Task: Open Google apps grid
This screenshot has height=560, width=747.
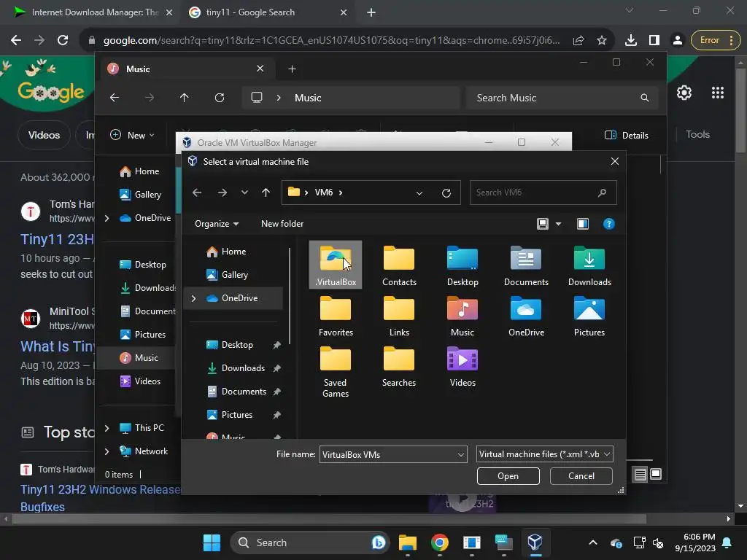Action: (718, 93)
